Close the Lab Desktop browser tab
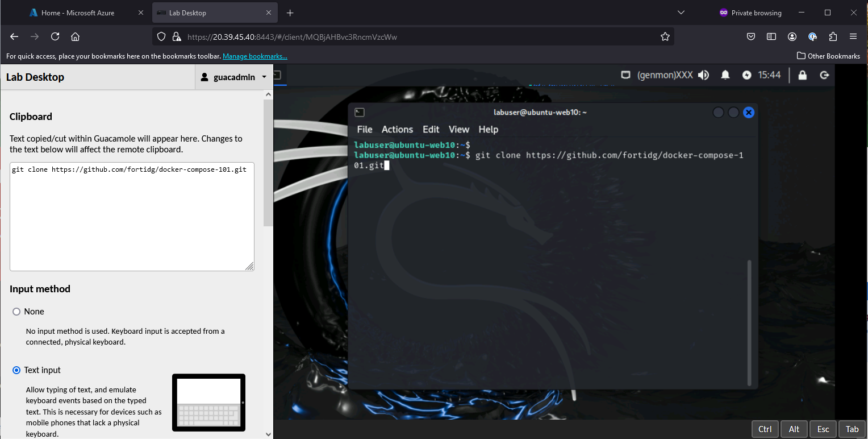The image size is (868, 439). tap(269, 13)
